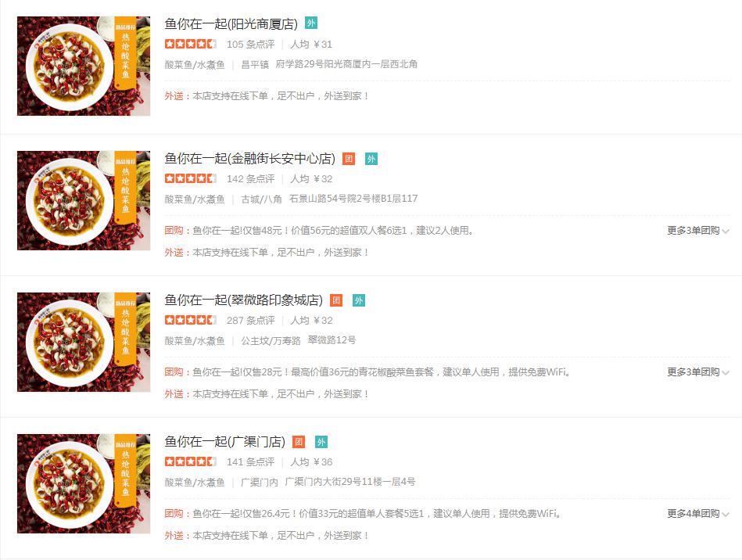Click the 外 delivery badge for 阳光商厦店

(x=311, y=23)
